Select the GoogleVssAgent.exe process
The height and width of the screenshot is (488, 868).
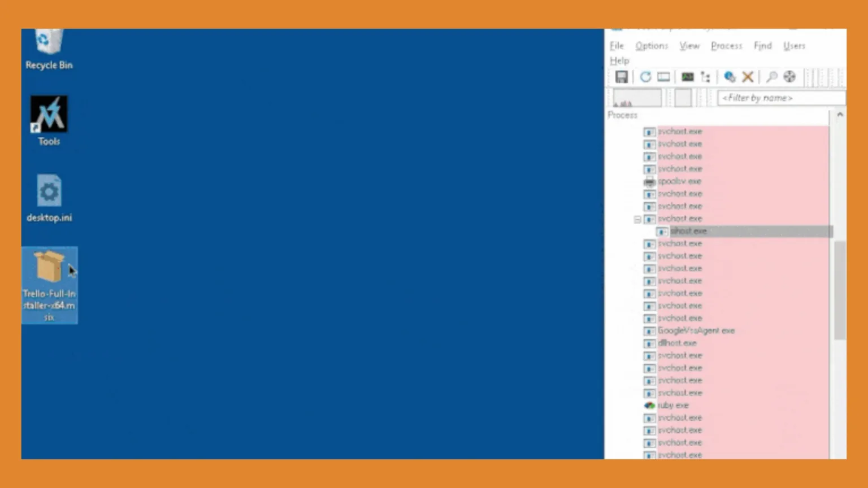click(x=696, y=330)
